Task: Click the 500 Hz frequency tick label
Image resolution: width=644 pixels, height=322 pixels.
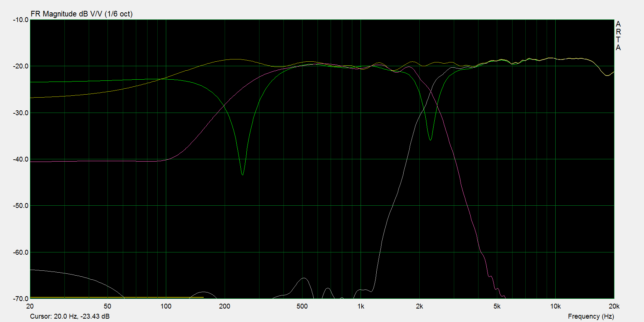Action: point(302,306)
